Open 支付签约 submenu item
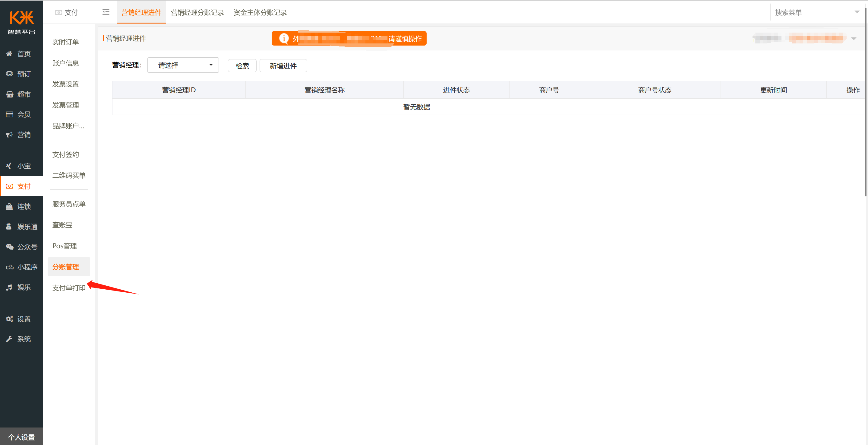The width and height of the screenshot is (868, 445). 66,154
